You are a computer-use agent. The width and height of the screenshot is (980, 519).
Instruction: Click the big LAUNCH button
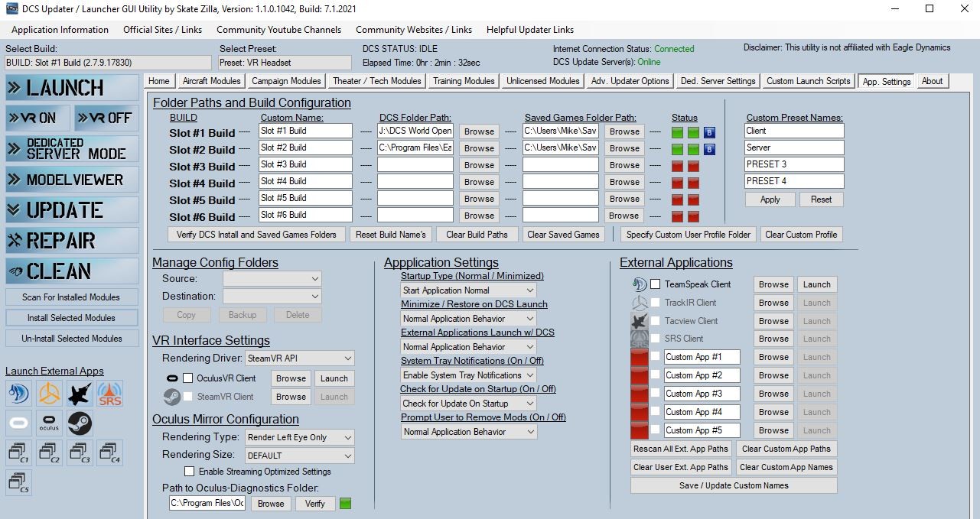click(72, 88)
